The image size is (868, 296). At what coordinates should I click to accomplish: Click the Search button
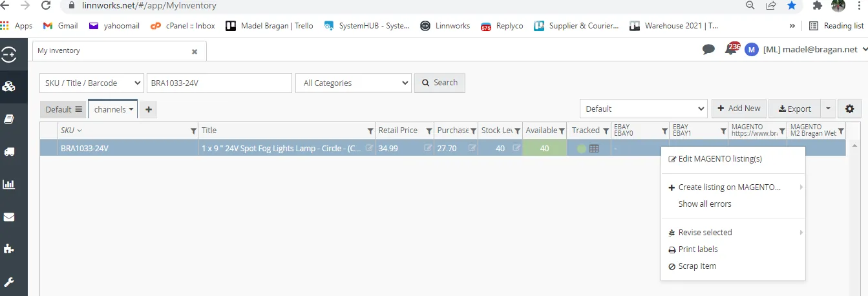(x=439, y=83)
